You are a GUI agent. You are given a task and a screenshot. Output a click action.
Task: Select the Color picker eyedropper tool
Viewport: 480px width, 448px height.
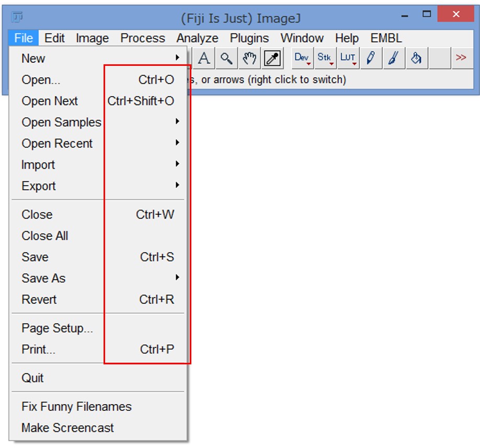tap(272, 58)
